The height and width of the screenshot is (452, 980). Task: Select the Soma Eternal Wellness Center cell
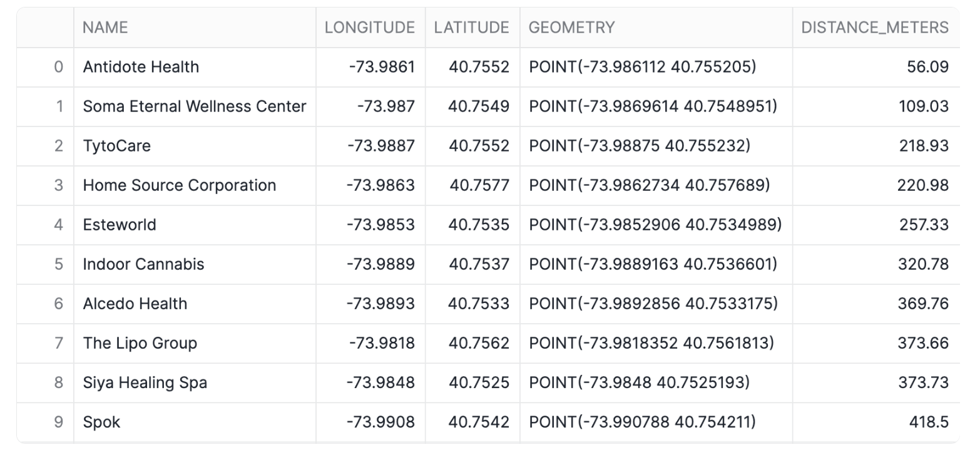[x=194, y=106]
